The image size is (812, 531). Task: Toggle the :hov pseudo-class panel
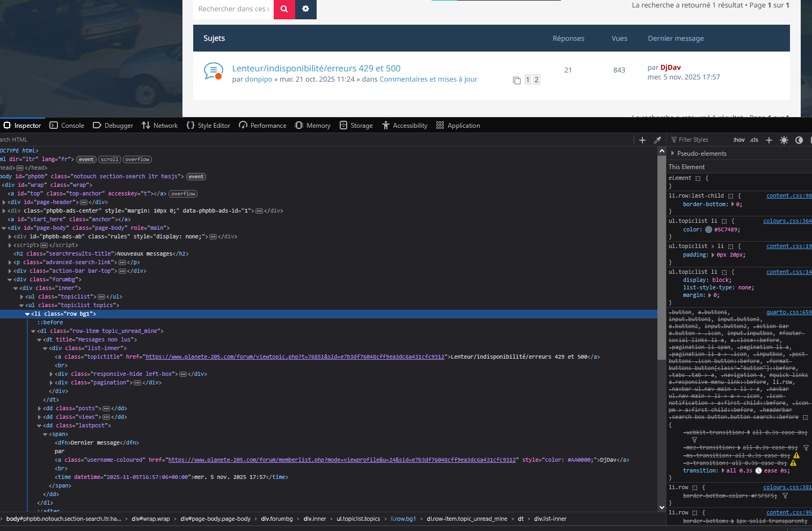click(739, 140)
